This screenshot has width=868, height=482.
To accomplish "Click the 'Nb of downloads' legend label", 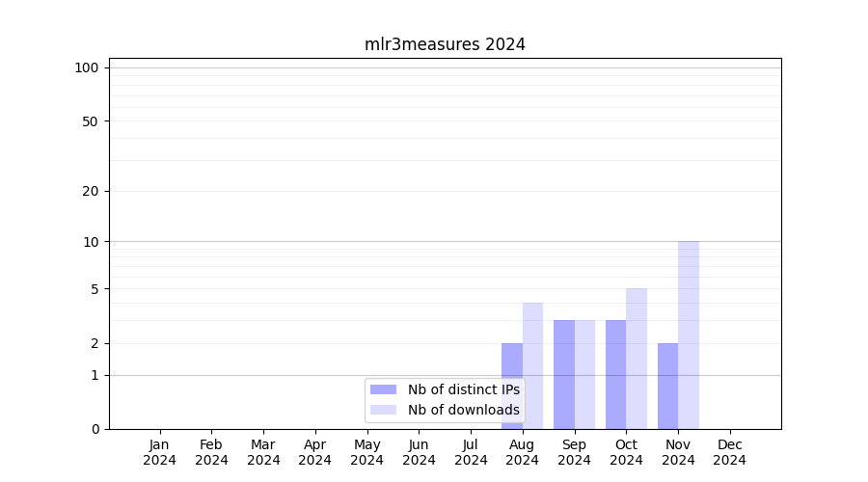I will click(463, 410).
